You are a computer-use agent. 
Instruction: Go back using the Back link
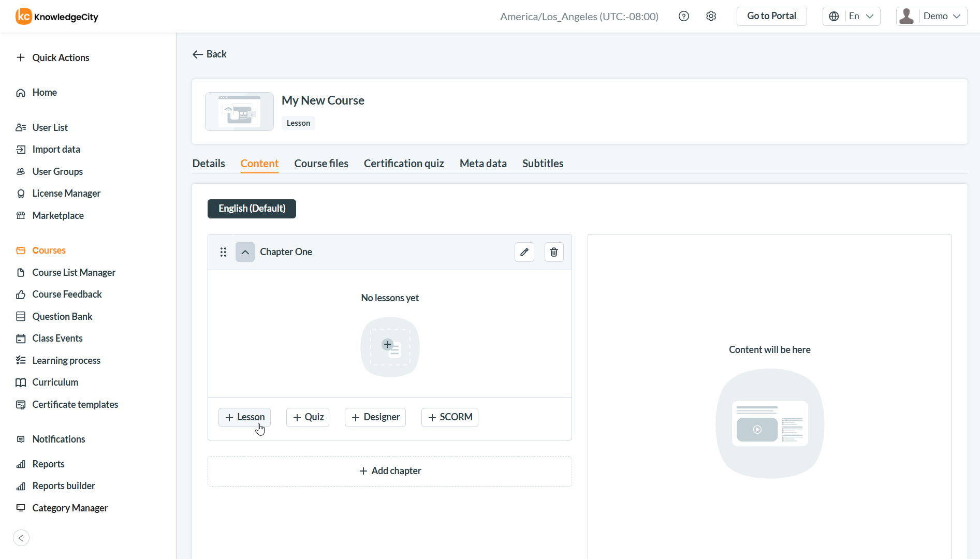[210, 54]
